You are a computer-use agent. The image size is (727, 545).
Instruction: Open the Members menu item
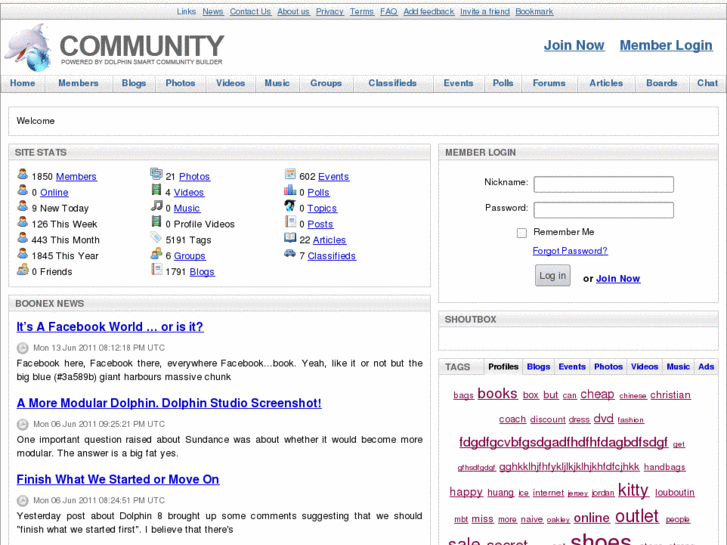pyautogui.click(x=78, y=83)
